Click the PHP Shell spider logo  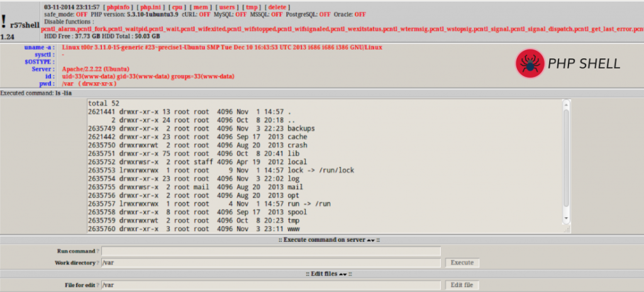tap(530, 63)
